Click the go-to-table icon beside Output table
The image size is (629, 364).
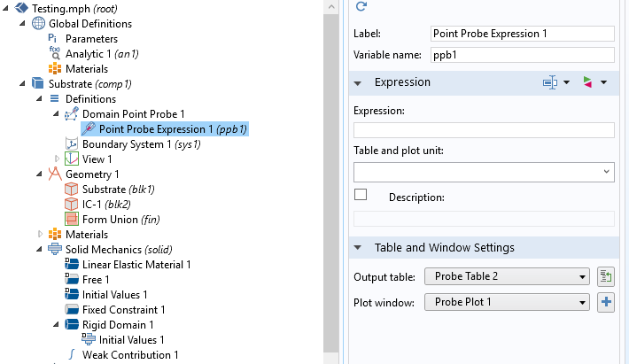pos(607,276)
